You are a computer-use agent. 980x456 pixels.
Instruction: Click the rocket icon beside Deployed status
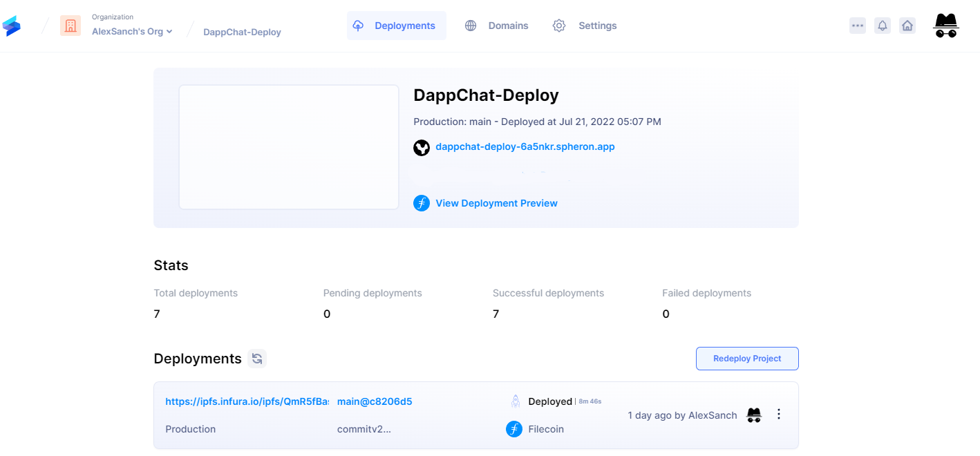click(x=515, y=401)
